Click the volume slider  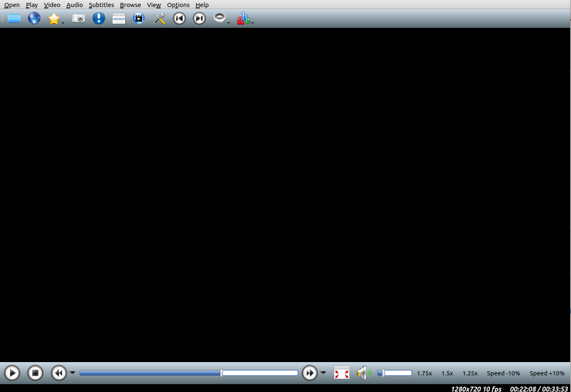(395, 373)
